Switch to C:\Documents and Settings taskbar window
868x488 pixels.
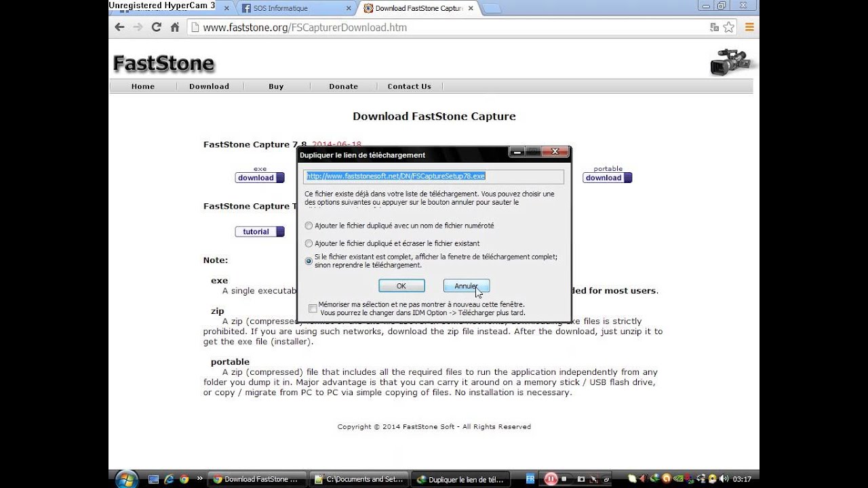359,479
